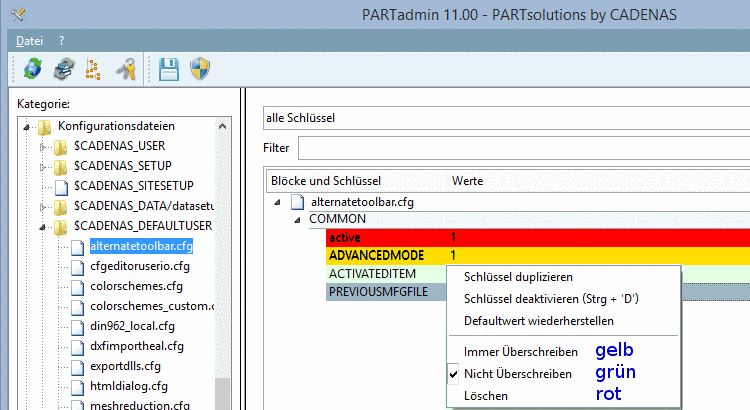Select colorschemes.cfg in the tree
This screenshot has width=750, height=410.
tap(136, 286)
